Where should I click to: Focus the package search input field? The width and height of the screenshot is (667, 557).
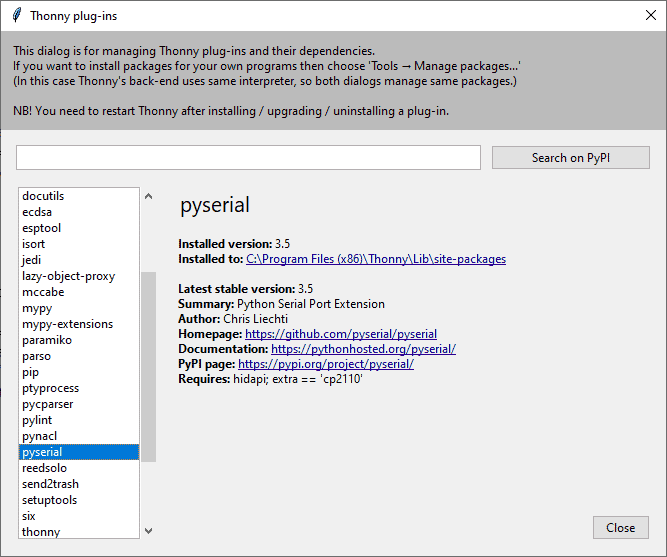(x=248, y=157)
